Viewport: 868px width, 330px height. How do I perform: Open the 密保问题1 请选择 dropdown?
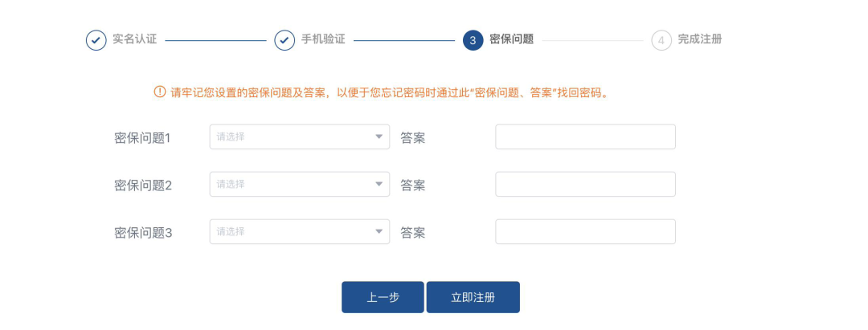[x=300, y=136]
